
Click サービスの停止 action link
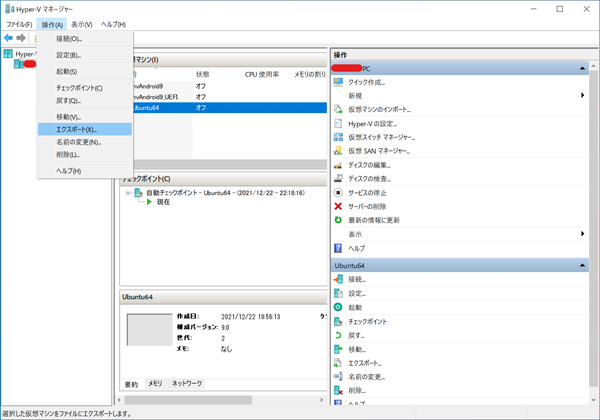point(367,193)
